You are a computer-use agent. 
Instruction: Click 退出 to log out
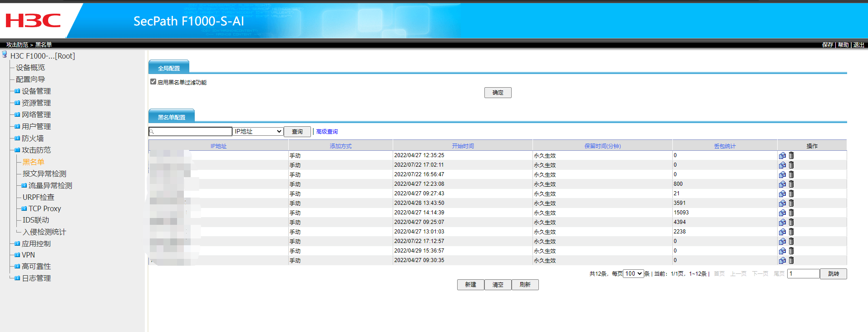tap(859, 45)
